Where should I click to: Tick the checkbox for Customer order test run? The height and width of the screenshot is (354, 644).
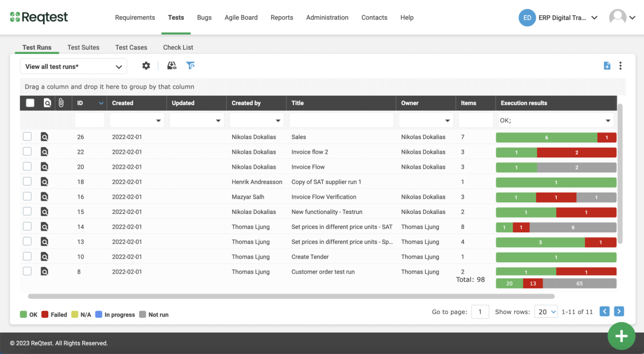click(x=27, y=271)
